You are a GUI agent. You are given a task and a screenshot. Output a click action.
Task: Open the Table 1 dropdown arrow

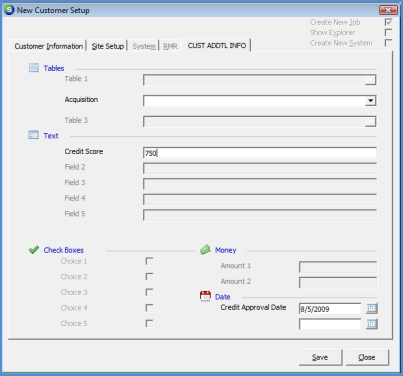point(370,80)
